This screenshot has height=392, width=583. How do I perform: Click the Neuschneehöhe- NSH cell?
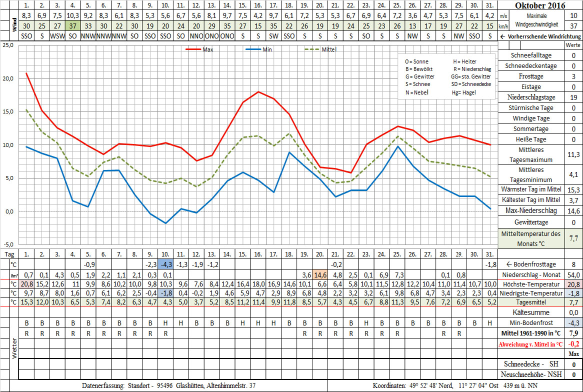(x=531, y=374)
